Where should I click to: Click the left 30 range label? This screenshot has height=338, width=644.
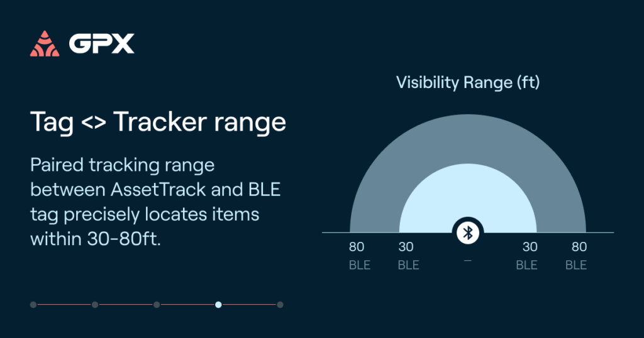(406, 247)
